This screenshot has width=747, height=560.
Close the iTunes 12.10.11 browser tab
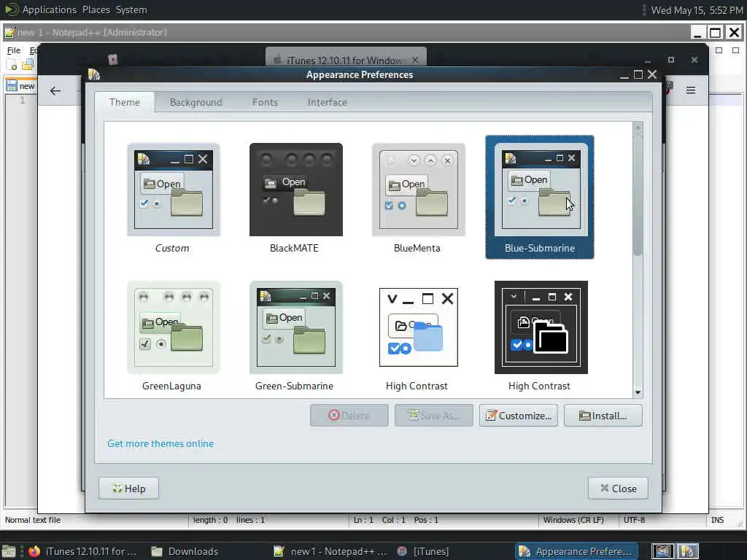(415, 60)
